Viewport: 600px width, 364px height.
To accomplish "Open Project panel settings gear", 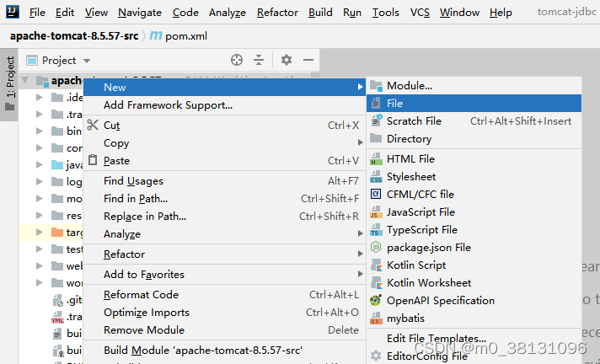I will [287, 60].
